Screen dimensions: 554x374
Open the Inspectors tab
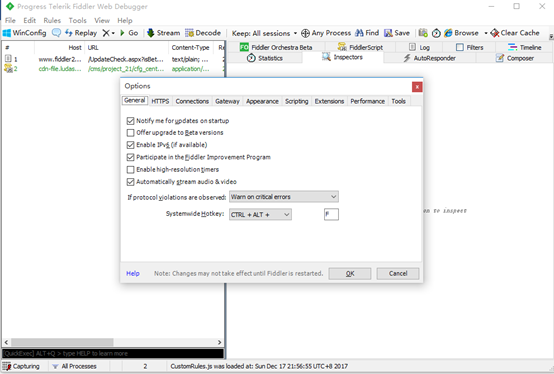(342, 57)
